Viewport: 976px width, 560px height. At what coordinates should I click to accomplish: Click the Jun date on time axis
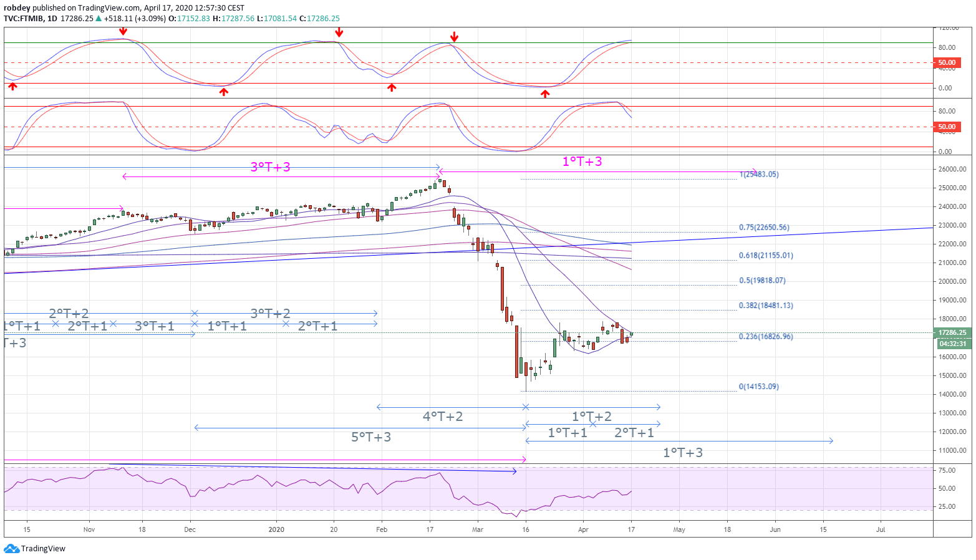click(x=775, y=529)
